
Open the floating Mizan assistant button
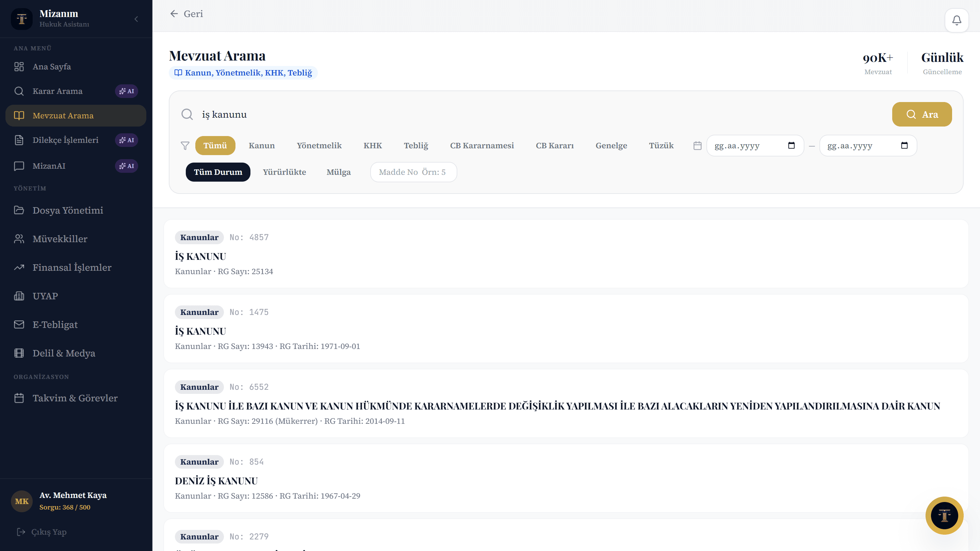pyautogui.click(x=944, y=515)
